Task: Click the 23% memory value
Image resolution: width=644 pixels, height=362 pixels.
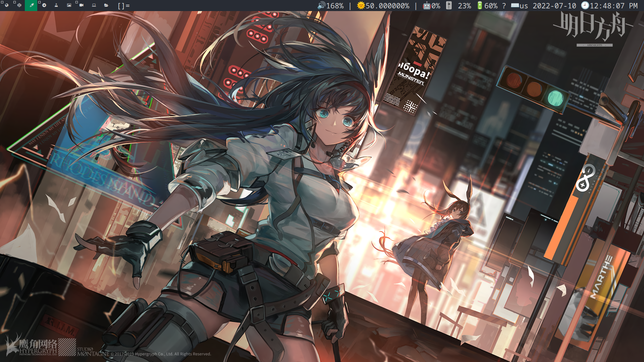Action: (x=465, y=6)
